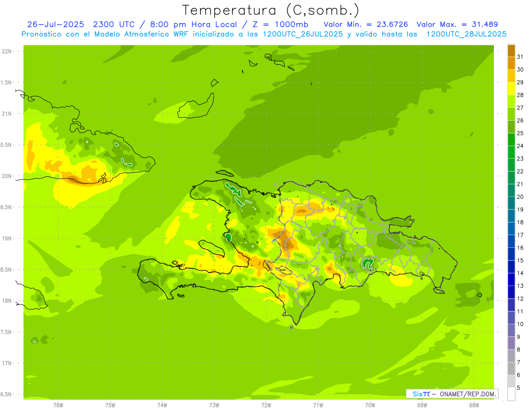Screen dimensions: 532x411
Task: Pick the swatch between 24 and 25
Action: pyautogui.click(x=511, y=140)
